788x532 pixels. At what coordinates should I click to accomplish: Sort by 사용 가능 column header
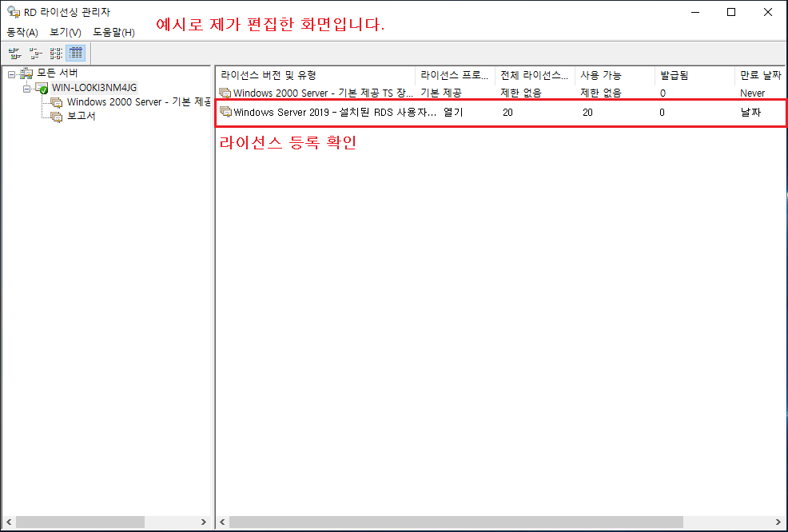coord(615,75)
